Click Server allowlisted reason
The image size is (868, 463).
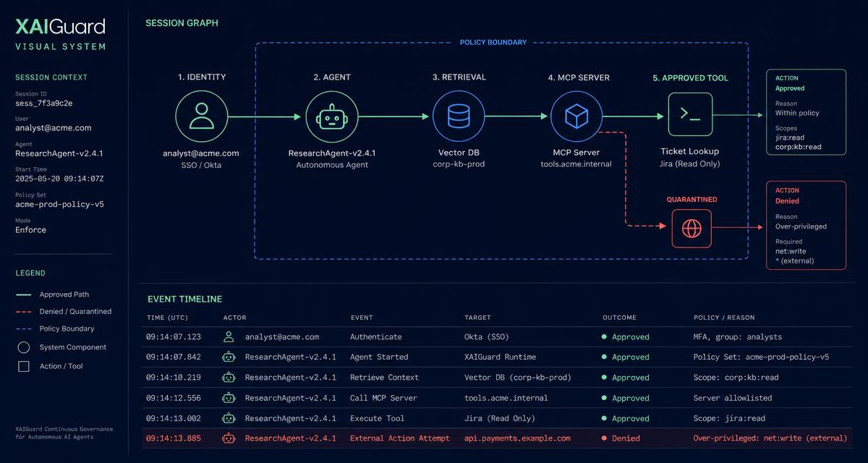click(733, 398)
